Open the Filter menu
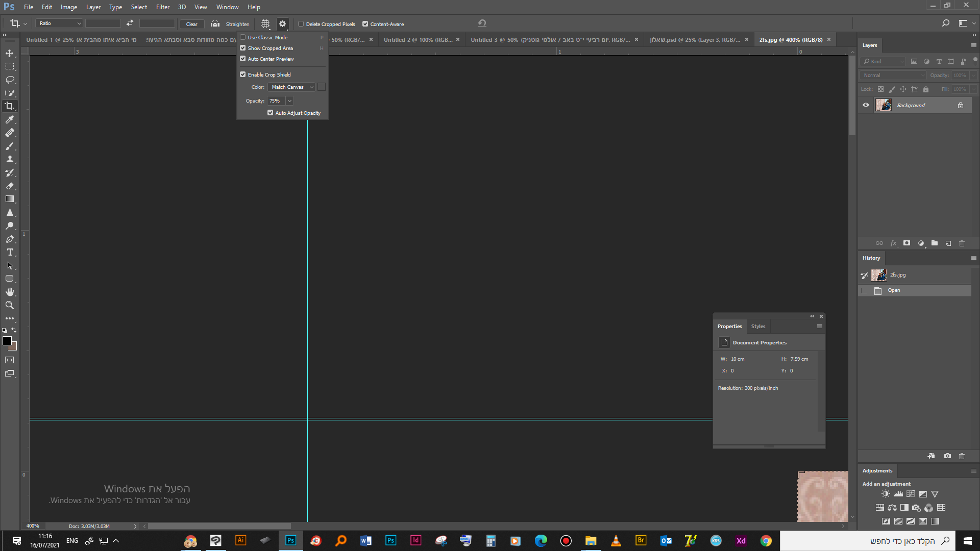 (162, 7)
